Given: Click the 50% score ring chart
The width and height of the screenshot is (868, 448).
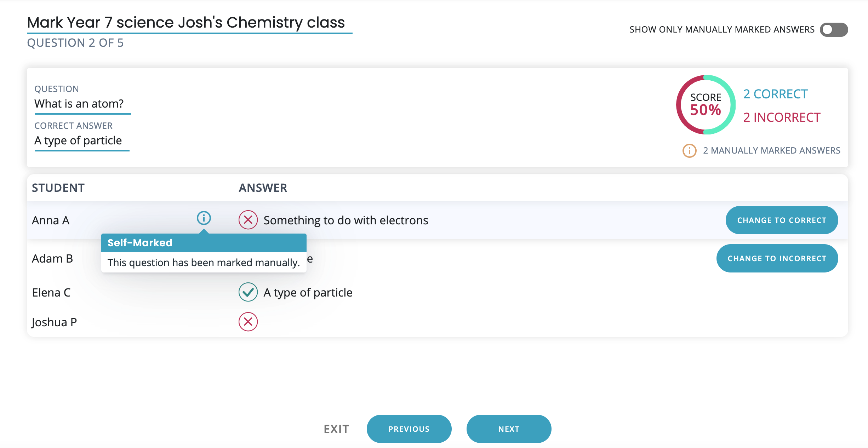Looking at the screenshot, I should pos(706,105).
